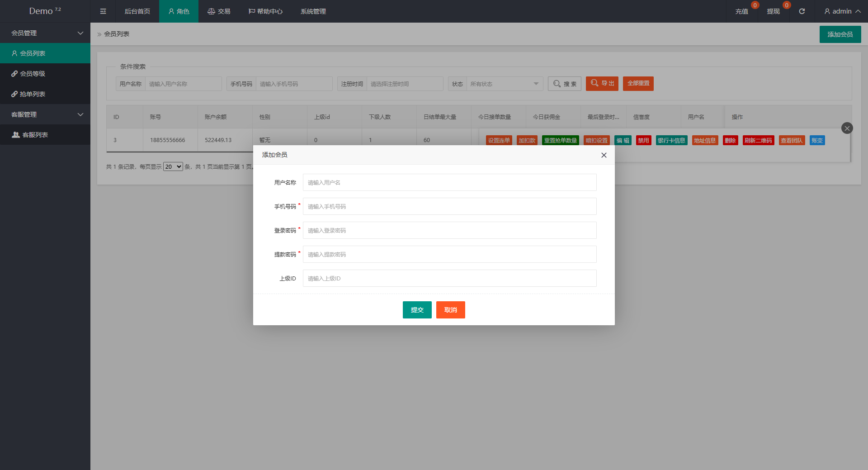Open 会员等级 in the sidebar

pyautogui.click(x=32, y=74)
